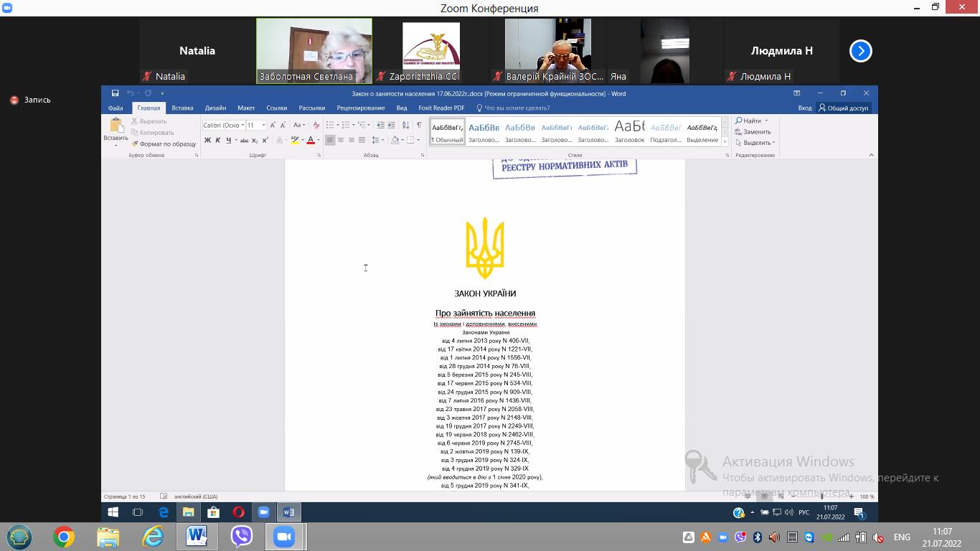Click the proofing status icon in Word's status bar
This screenshot has height=551, width=980.
click(164, 496)
